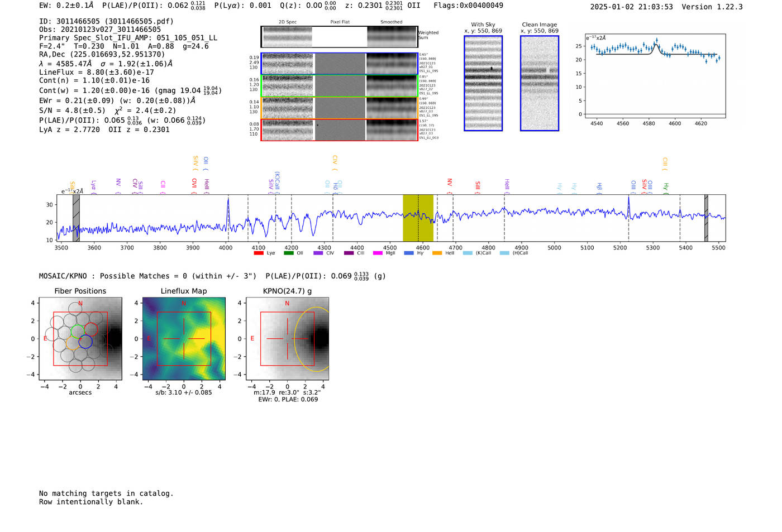Viewport: 782px width, 532px height.
Task: Click the S/N = 4.8(±0.5) value
Action: (x=72, y=111)
